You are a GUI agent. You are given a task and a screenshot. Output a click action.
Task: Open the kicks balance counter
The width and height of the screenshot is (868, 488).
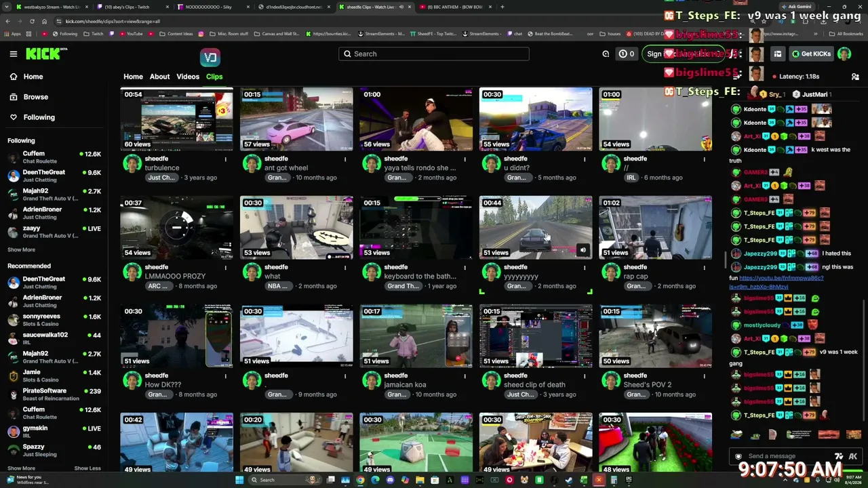[627, 54]
